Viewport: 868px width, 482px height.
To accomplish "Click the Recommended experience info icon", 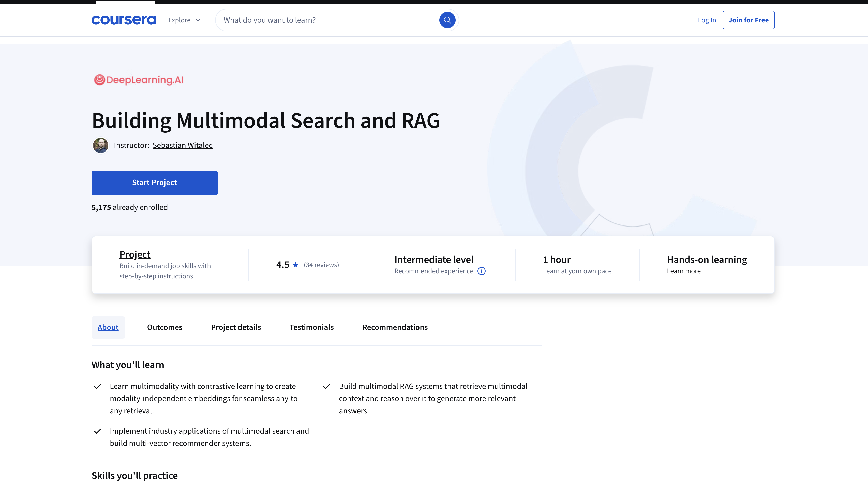I will [482, 271].
